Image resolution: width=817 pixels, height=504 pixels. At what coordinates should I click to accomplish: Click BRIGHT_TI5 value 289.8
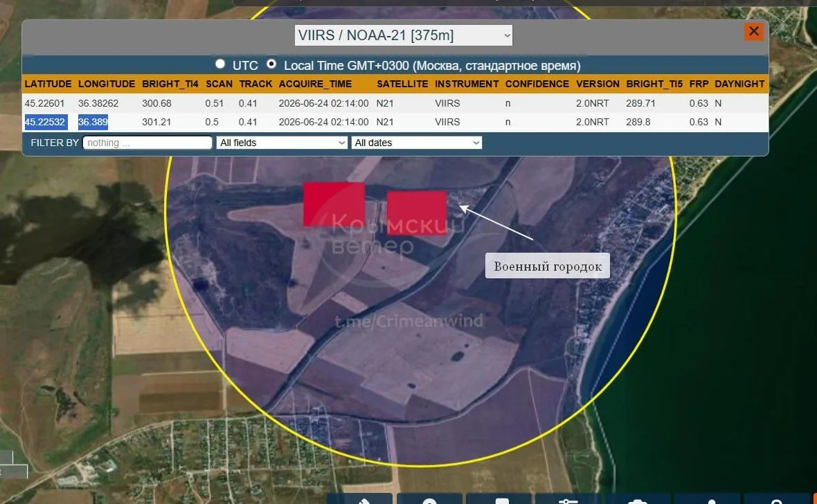click(639, 122)
